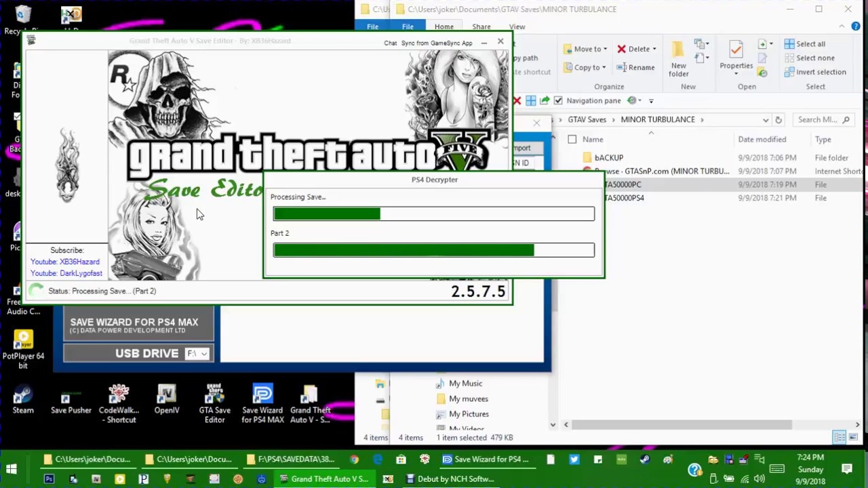The height and width of the screenshot is (488, 868).
Task: Toggle the Navigation pane checkbox
Action: (558, 101)
